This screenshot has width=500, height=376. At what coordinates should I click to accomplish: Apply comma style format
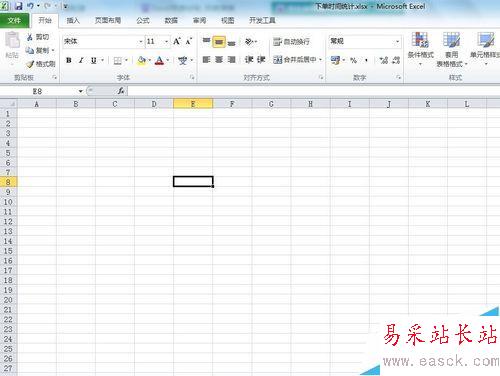366,60
